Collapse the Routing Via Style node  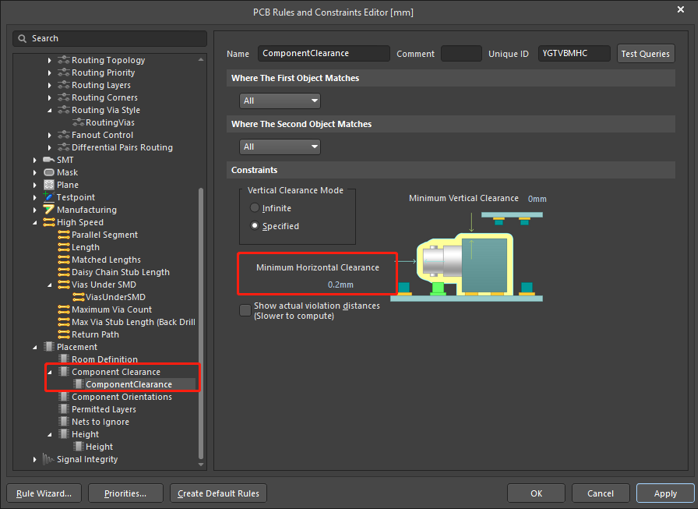(49, 110)
